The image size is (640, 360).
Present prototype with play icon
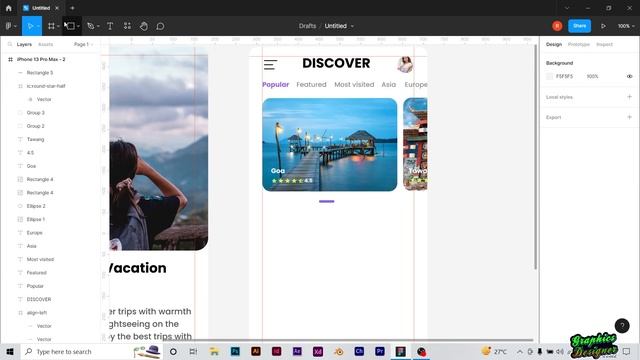pos(603,26)
